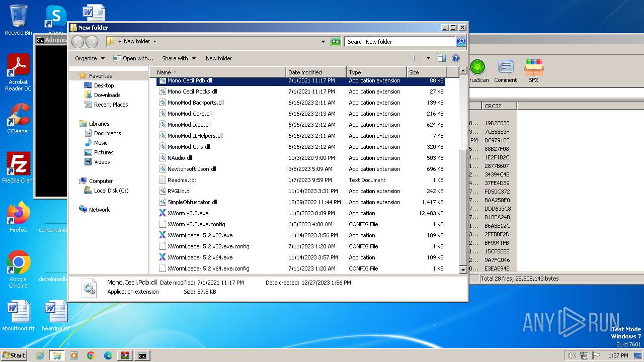
Task: Open aboutfood.rtf desktop file
Action: 18,316
